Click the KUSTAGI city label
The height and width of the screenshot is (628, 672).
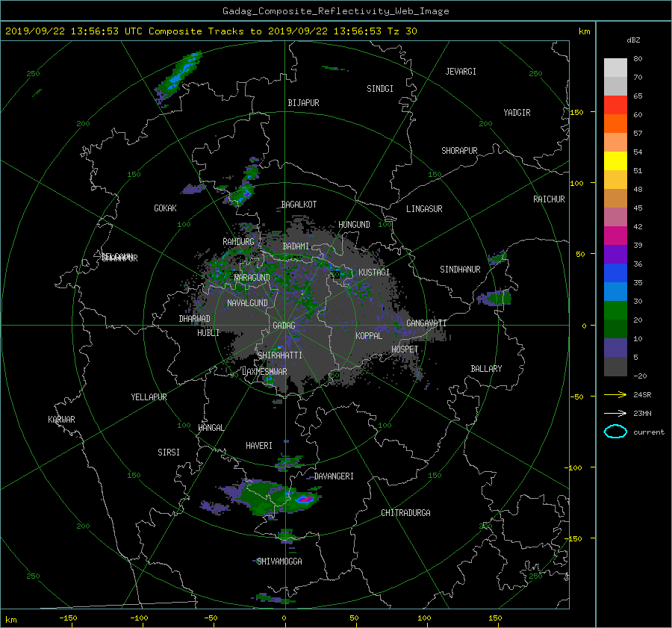[374, 273]
